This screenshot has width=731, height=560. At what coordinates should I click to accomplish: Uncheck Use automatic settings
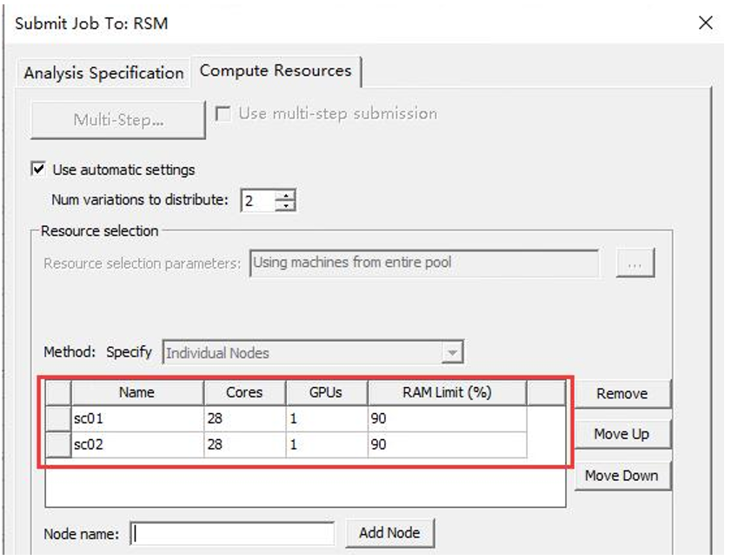pyautogui.click(x=38, y=170)
